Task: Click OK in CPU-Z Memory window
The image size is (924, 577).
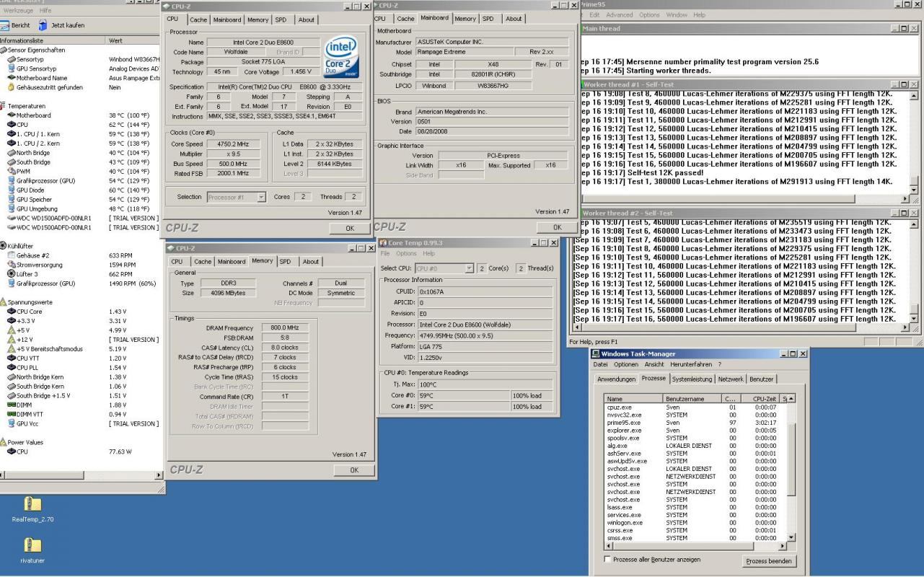Action: [353, 470]
